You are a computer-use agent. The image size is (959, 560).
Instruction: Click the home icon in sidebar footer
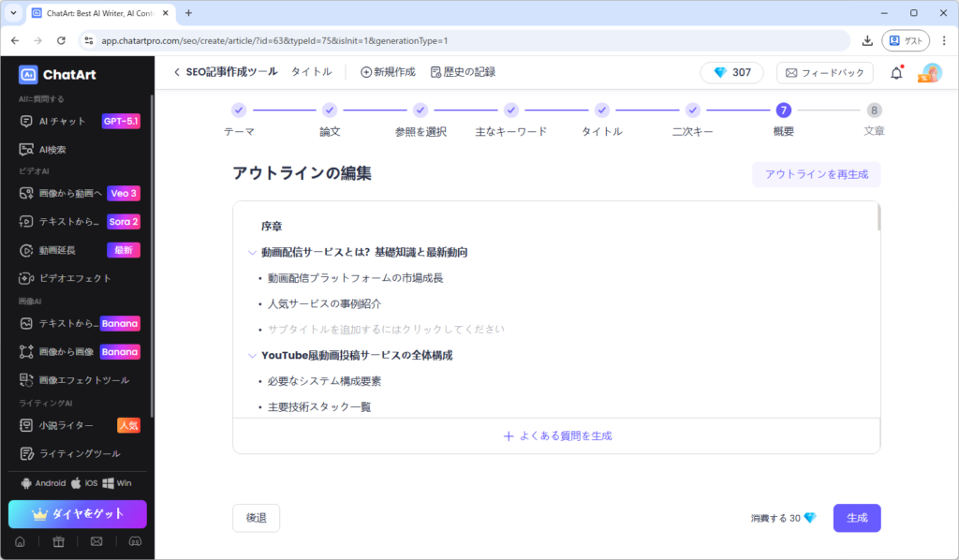pos(20,541)
